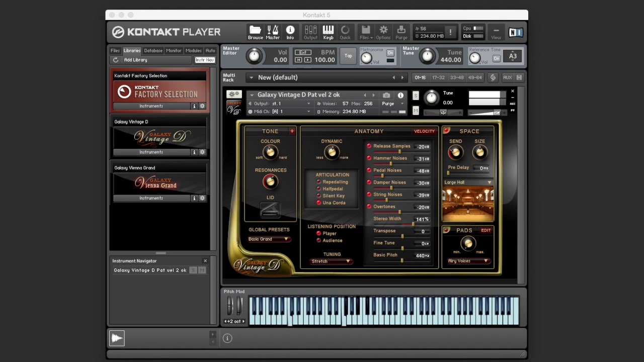Viewport: 644px width, 362px height.
Task: Select the Audience listening position
Action: pos(318,240)
